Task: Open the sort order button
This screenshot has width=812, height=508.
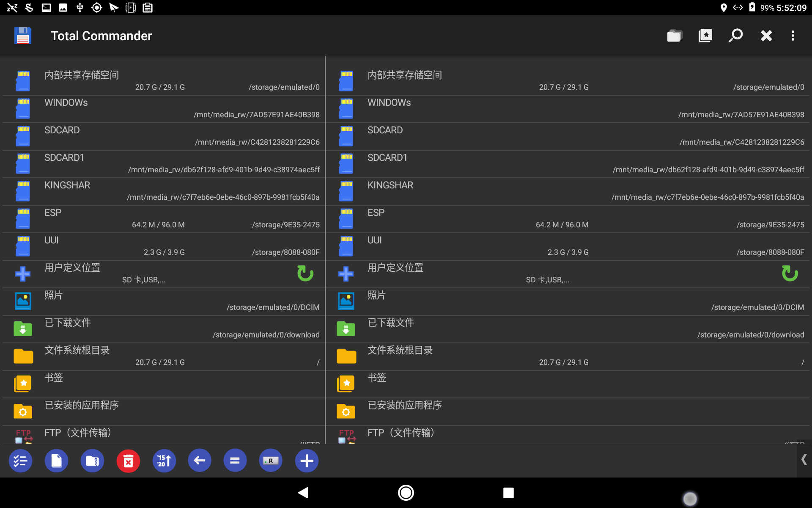Action: tap(164, 461)
